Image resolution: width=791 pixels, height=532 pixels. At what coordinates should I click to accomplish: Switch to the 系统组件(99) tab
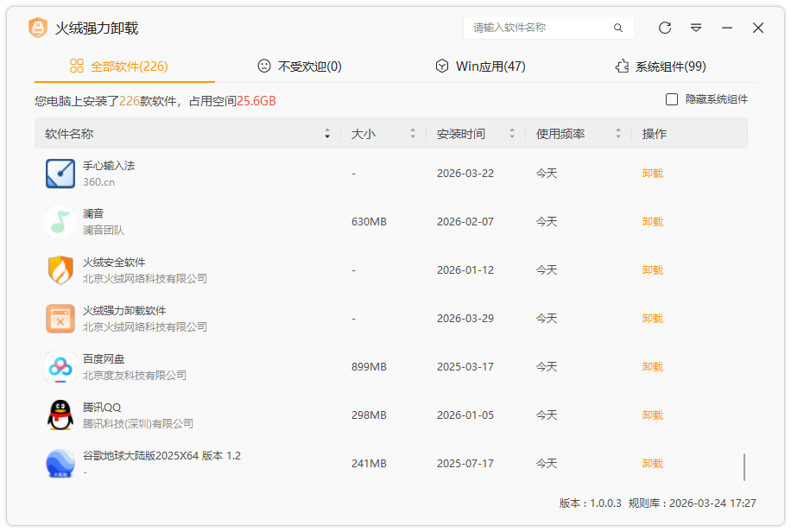click(x=661, y=66)
